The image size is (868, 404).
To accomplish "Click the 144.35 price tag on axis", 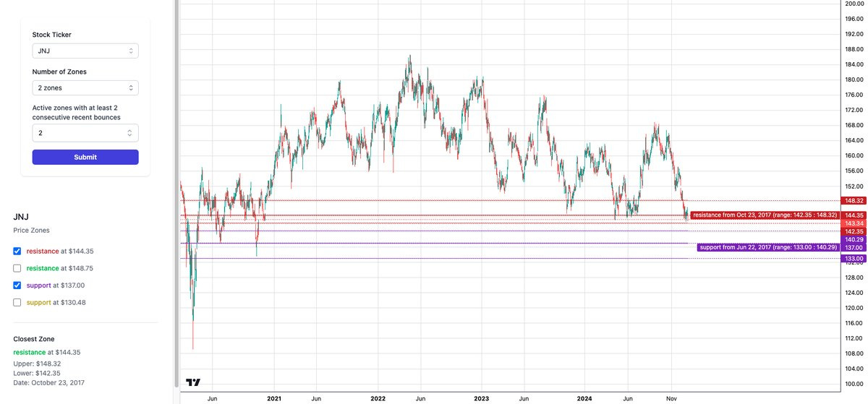I will 854,215.
